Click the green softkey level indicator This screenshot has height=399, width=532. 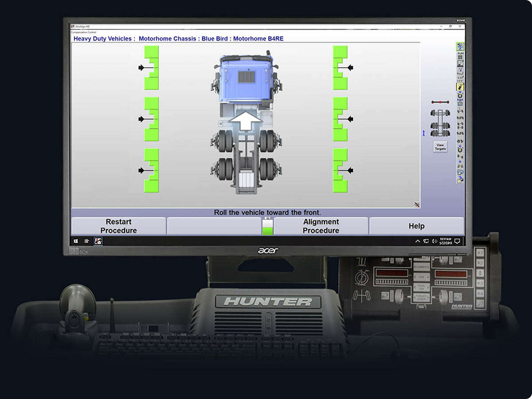click(x=268, y=226)
